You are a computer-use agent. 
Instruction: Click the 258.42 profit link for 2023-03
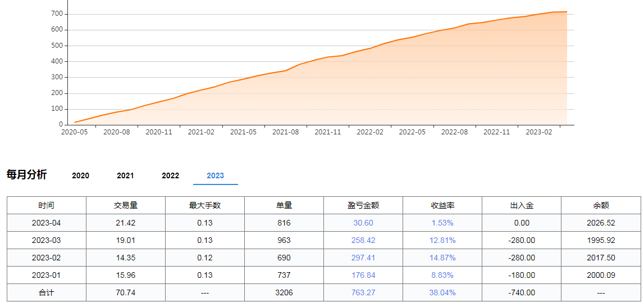tap(363, 240)
